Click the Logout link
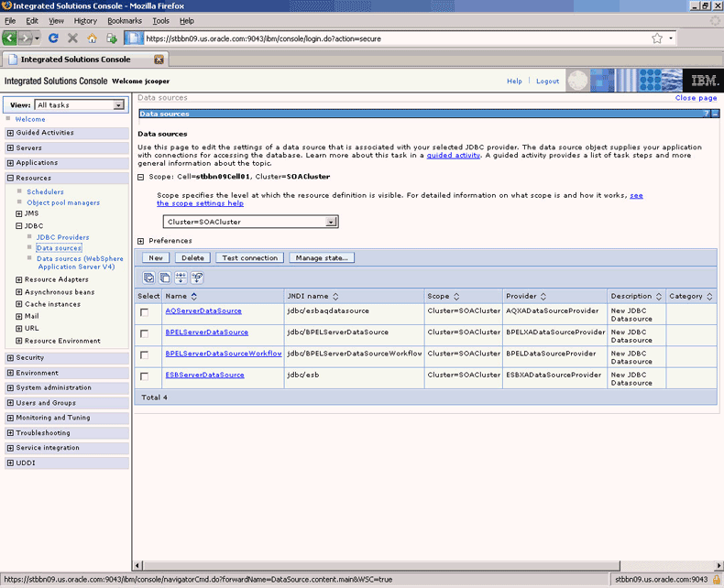Screen dimensions: 724x588 tap(548, 82)
